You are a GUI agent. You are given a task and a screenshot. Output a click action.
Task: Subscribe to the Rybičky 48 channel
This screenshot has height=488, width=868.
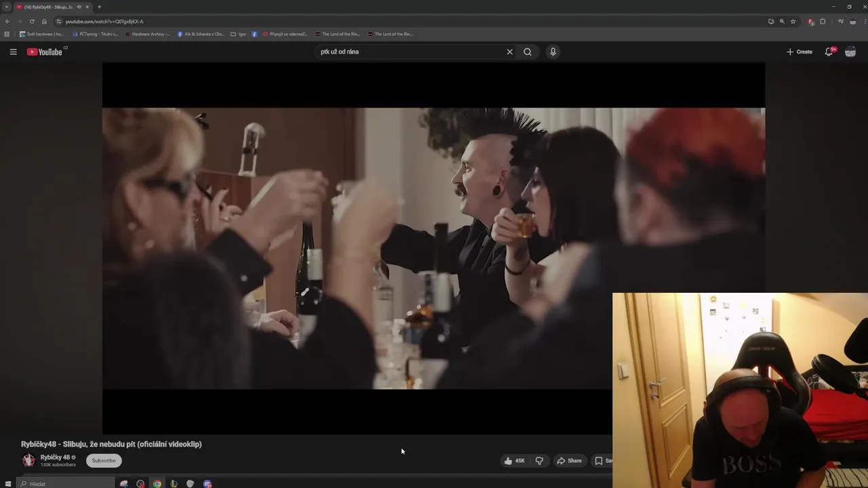pyautogui.click(x=104, y=461)
